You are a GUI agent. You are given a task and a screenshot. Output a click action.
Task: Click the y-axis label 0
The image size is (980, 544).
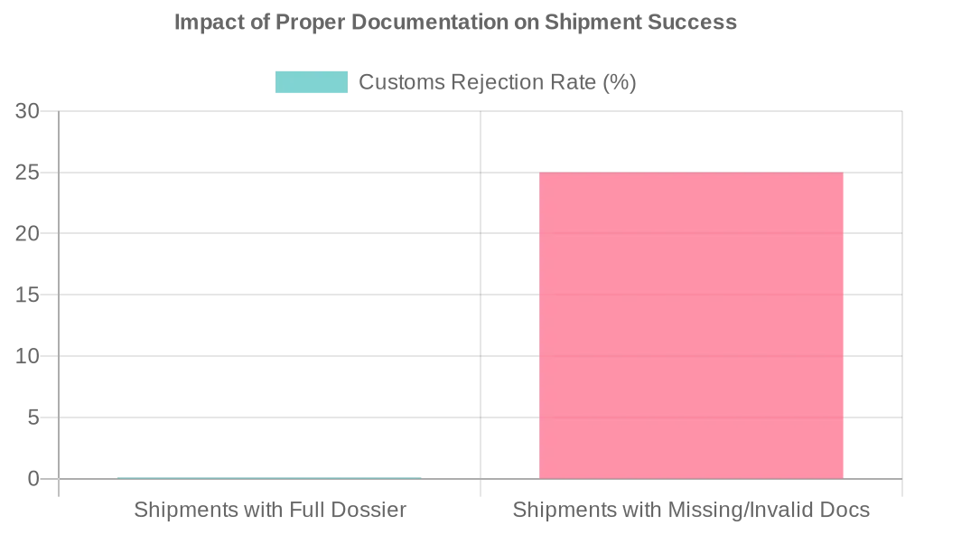click(33, 479)
